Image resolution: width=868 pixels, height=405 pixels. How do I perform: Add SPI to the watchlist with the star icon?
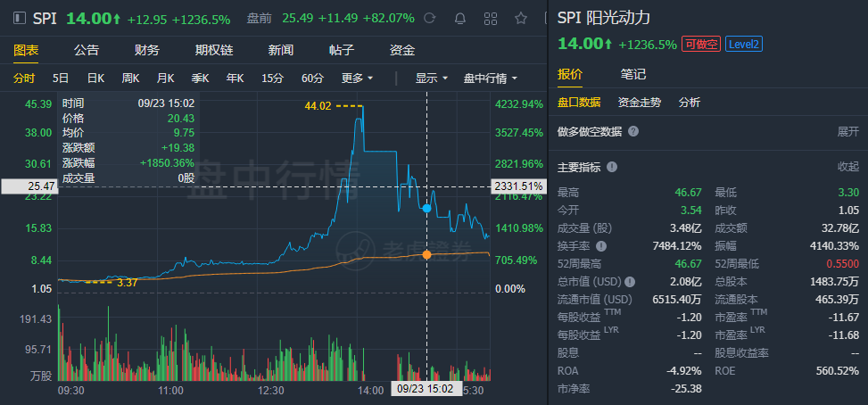pyautogui.click(x=520, y=19)
